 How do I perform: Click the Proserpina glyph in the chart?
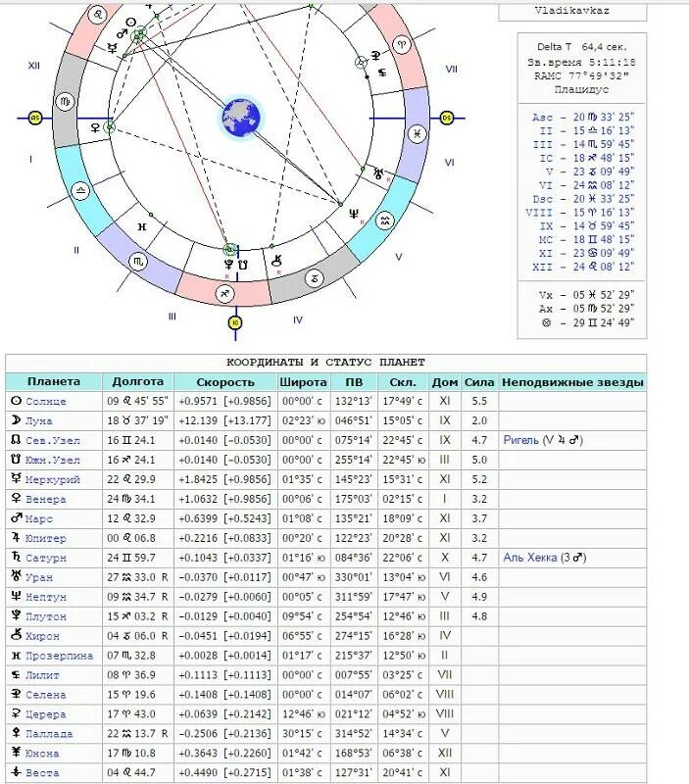click(142, 227)
